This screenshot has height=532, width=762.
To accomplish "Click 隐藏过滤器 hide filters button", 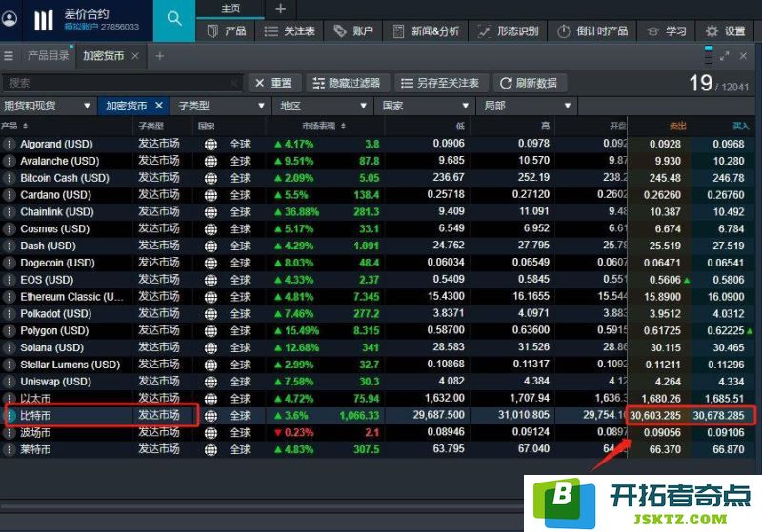I will [348, 83].
